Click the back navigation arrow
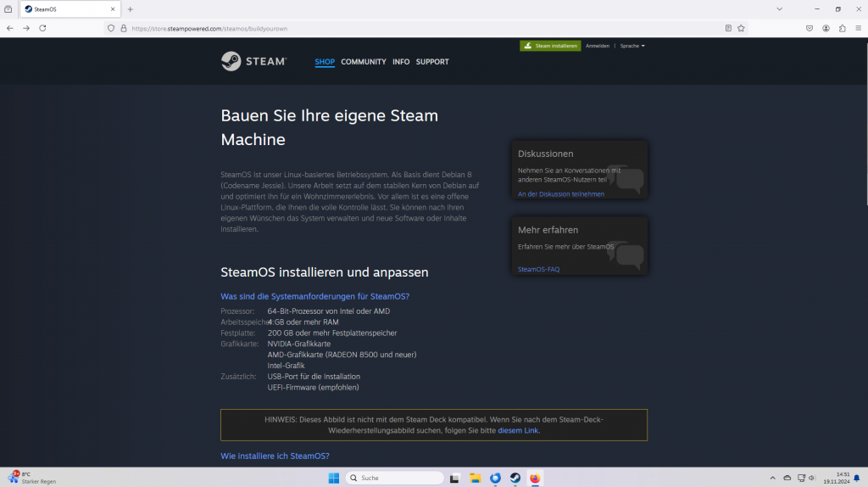The width and height of the screenshot is (868, 487). (10, 28)
